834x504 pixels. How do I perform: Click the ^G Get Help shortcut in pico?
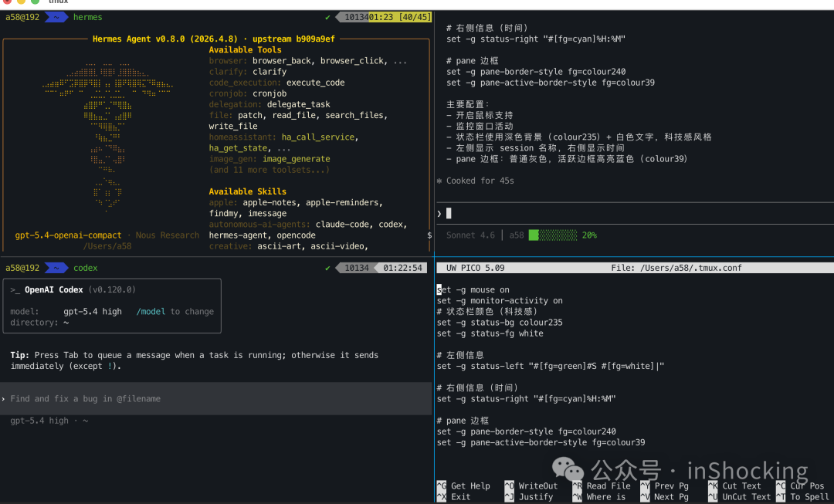click(x=463, y=486)
